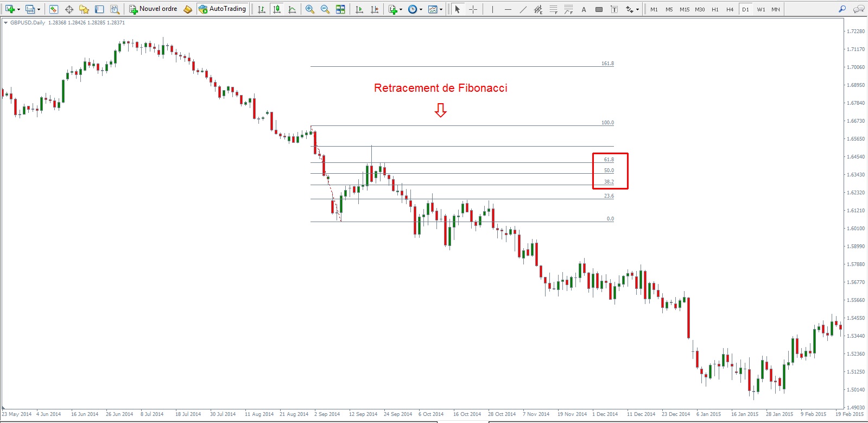Image resolution: width=868 pixels, height=423 pixels.
Task: Expand the Templates dropdown arrow
Action: (441, 9)
